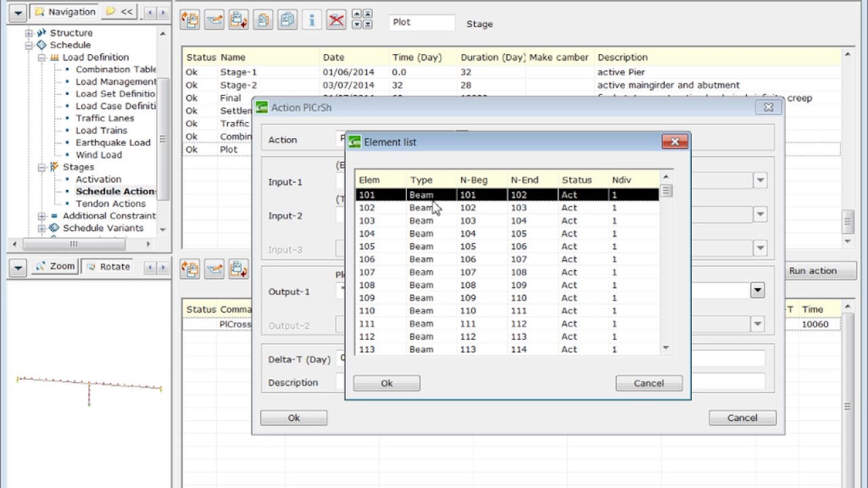Click the blue info icon in the stage toolbar
The image size is (868, 488).
coord(312,20)
